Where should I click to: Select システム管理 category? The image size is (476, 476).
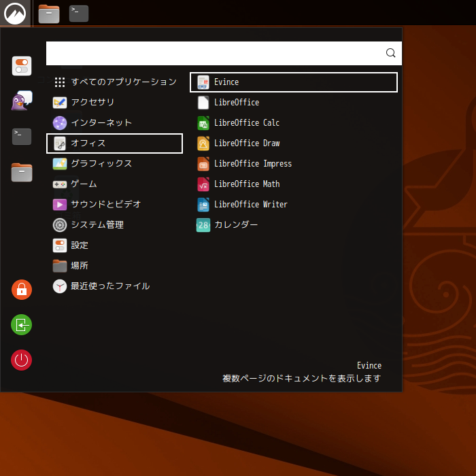click(114, 225)
